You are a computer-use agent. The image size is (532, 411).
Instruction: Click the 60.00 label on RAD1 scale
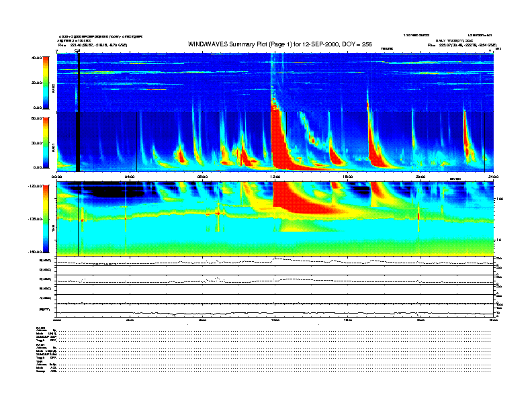36,118
